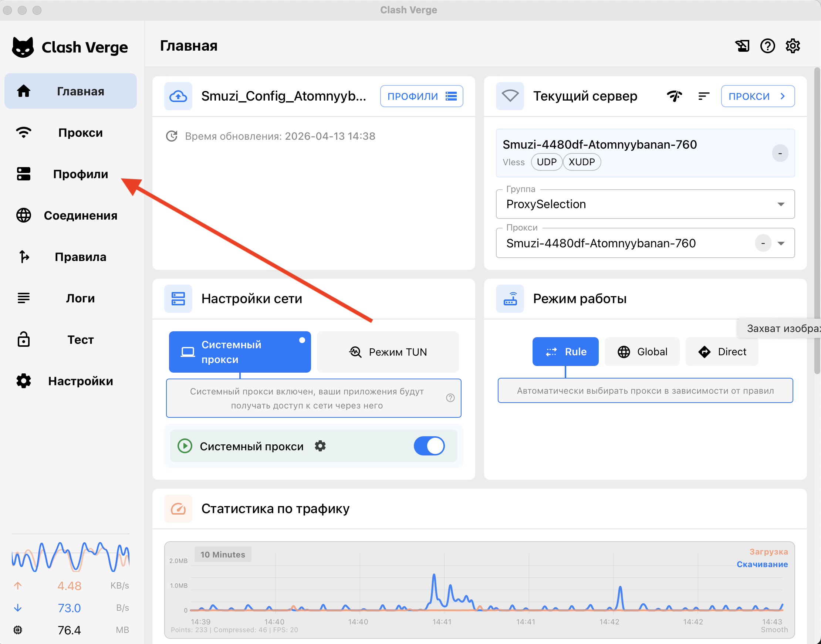Image resolution: width=821 pixels, height=644 pixels.
Task: Open Правила in the sidebar
Action: (71, 257)
